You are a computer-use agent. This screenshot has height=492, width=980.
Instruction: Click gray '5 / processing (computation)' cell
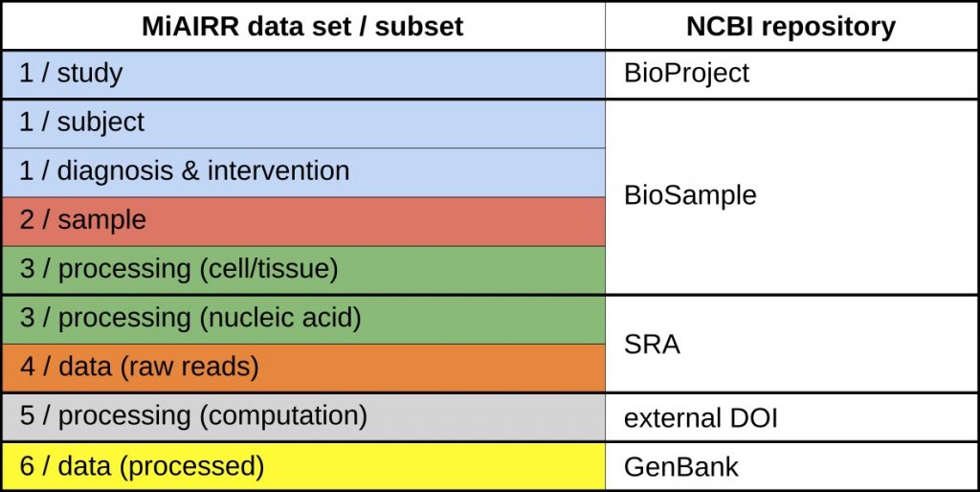(x=303, y=417)
